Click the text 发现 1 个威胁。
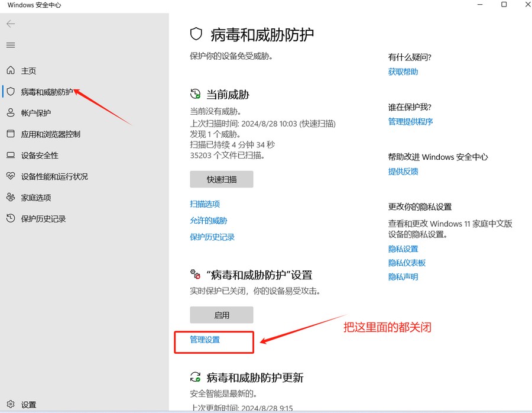The image size is (532, 413). point(215,134)
